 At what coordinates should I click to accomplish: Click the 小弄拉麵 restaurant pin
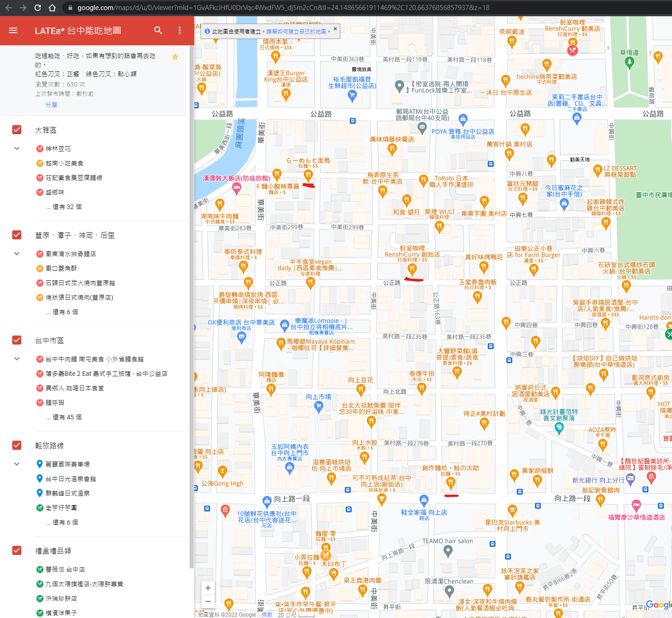coord(307,572)
